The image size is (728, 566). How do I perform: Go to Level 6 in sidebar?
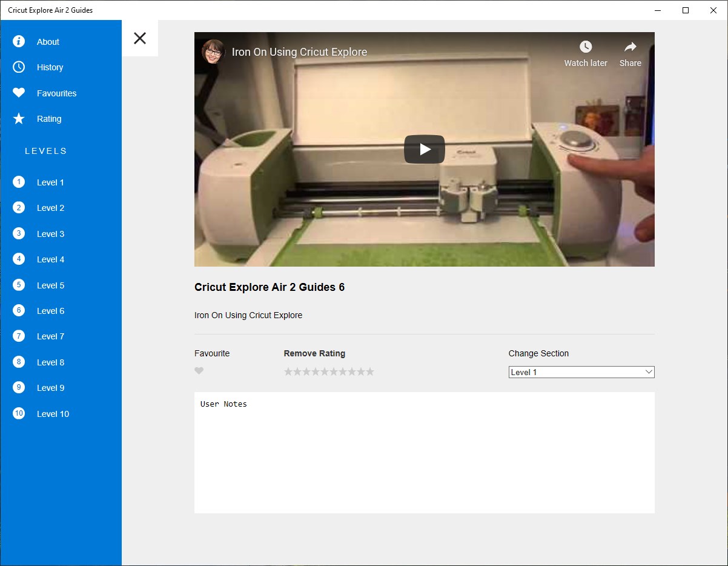(50, 311)
